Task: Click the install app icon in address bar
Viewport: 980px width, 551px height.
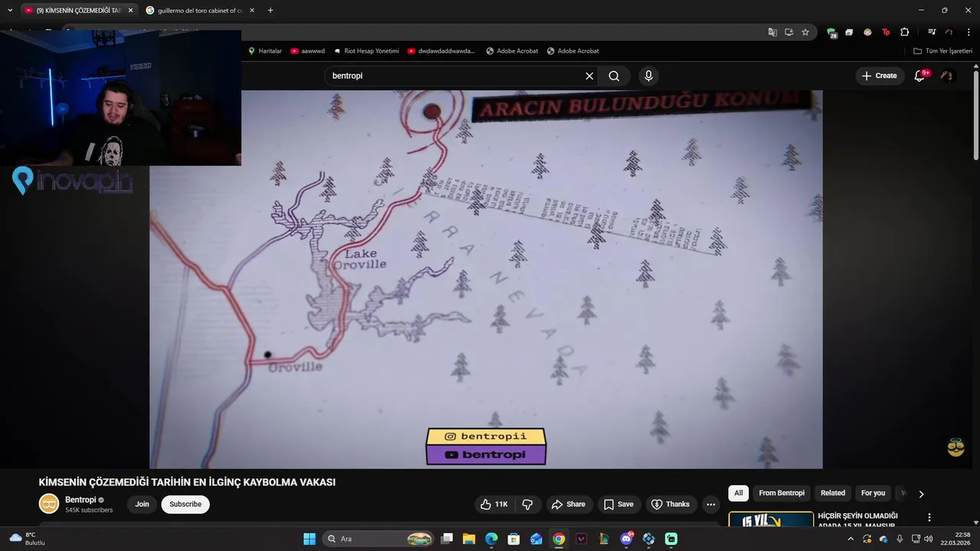Action: (789, 32)
